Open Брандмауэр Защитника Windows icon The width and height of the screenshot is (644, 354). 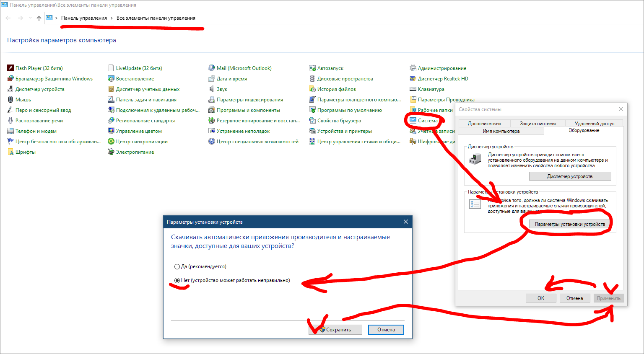pos(10,78)
